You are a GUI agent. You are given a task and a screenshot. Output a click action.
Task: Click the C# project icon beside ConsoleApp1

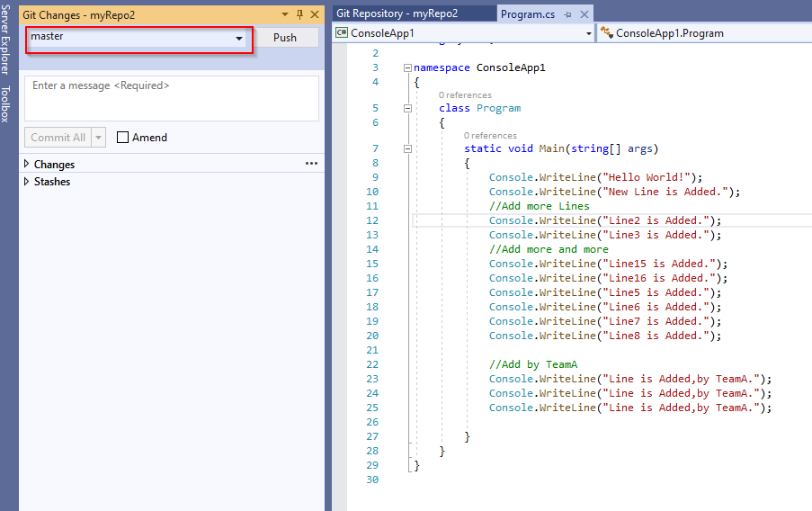pyautogui.click(x=342, y=32)
